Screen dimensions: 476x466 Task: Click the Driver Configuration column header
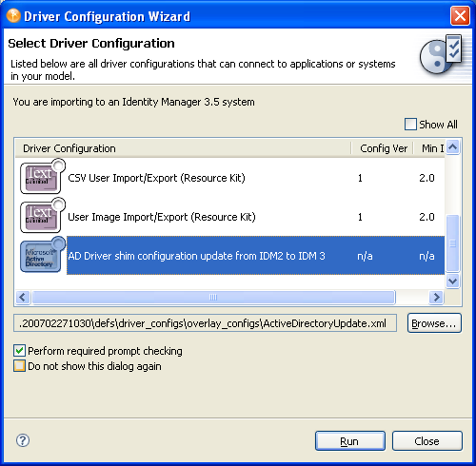(183, 148)
